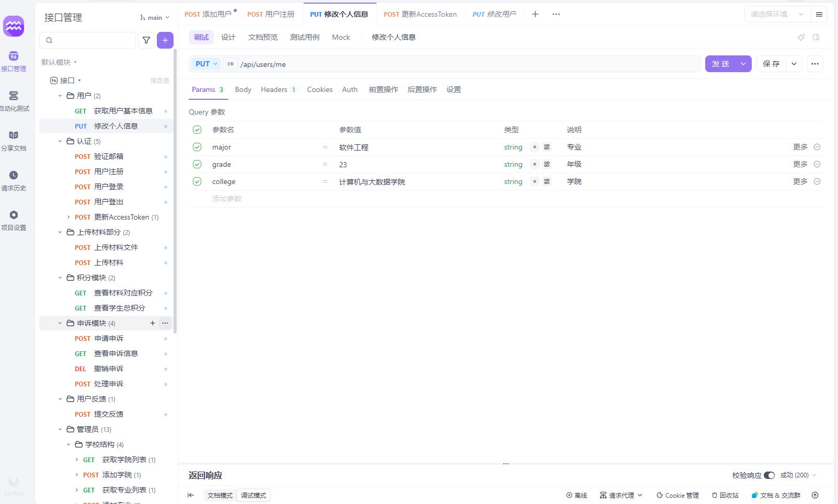Open the PUT method dropdown
The height and width of the screenshot is (504, 838).
click(207, 64)
